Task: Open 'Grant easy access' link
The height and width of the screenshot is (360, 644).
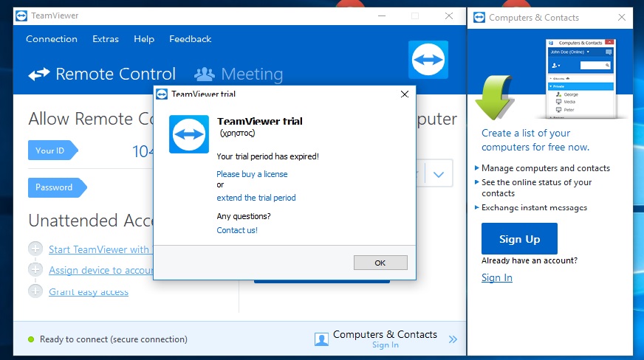Action: coord(89,291)
